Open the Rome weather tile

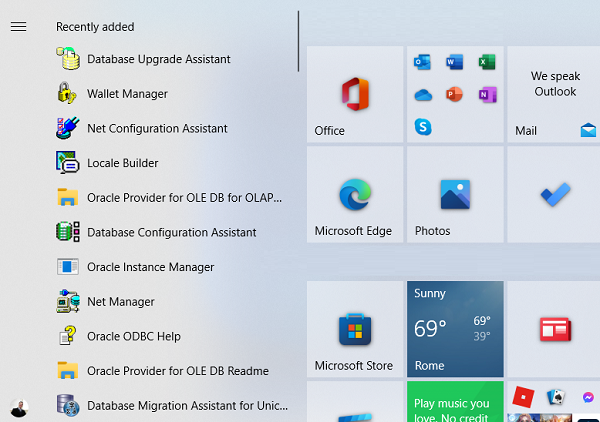coord(455,329)
